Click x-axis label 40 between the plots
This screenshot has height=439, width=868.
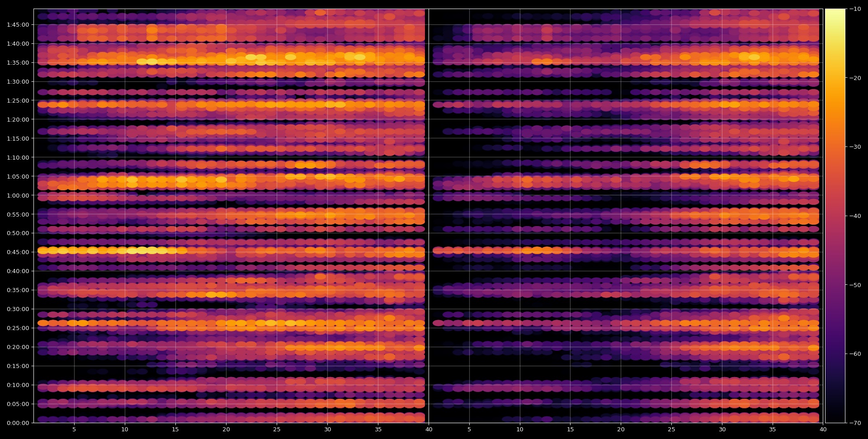(x=429, y=430)
